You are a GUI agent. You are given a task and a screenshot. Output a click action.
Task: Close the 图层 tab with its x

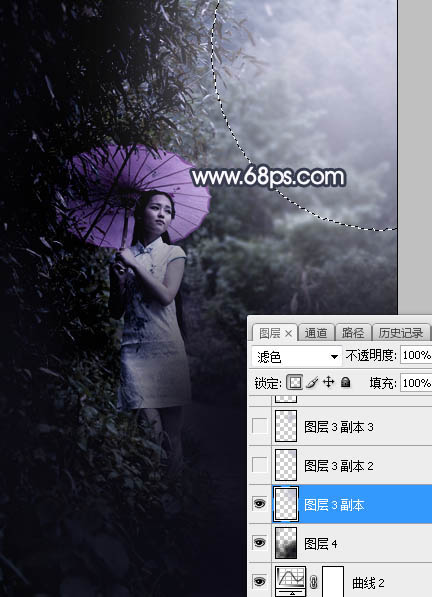tap(289, 334)
